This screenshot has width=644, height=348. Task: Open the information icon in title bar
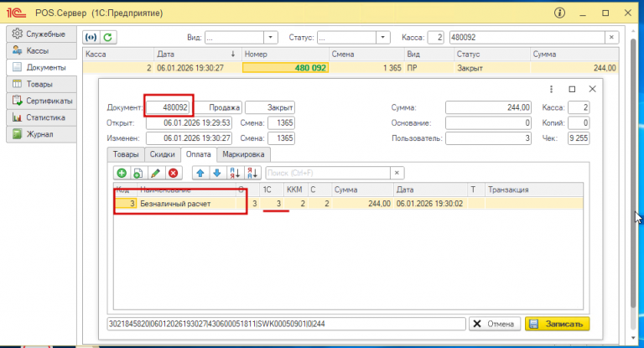[x=559, y=13]
